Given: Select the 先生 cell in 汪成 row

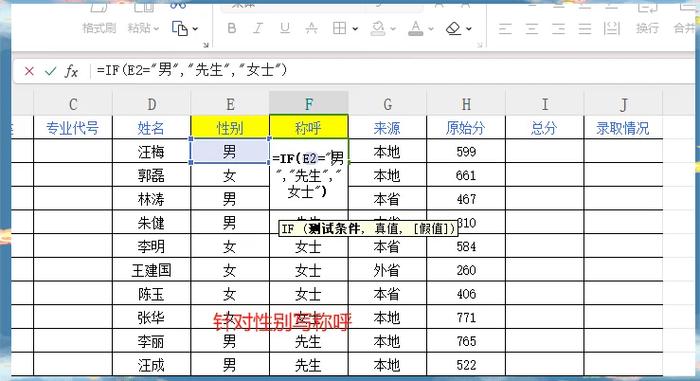Looking at the screenshot, I should tap(308, 365).
